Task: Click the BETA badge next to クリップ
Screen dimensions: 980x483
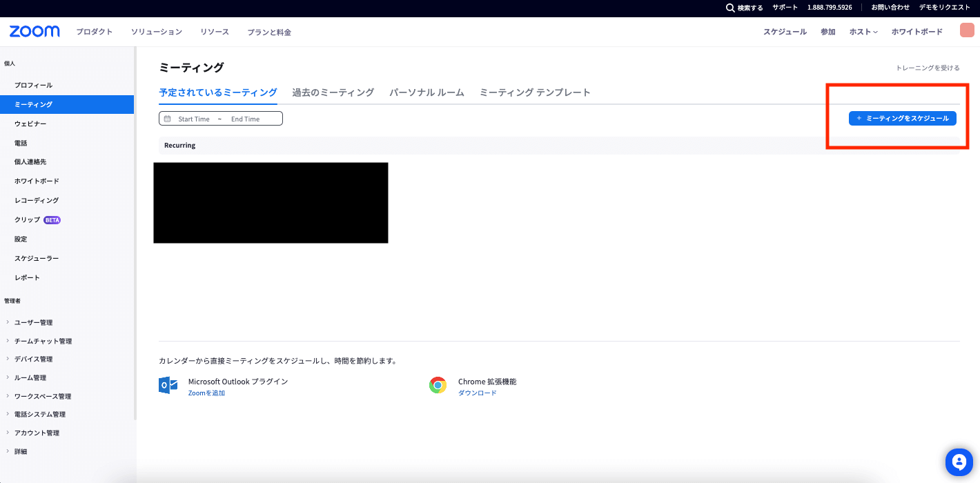Action: [x=52, y=220]
